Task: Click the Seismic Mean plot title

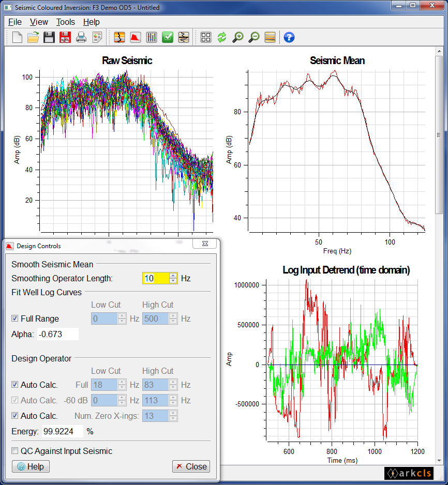Action: [337, 60]
